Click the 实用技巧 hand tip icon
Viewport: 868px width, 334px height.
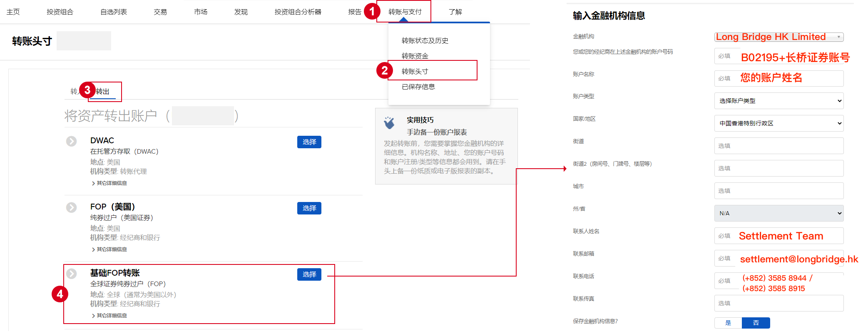pos(389,123)
